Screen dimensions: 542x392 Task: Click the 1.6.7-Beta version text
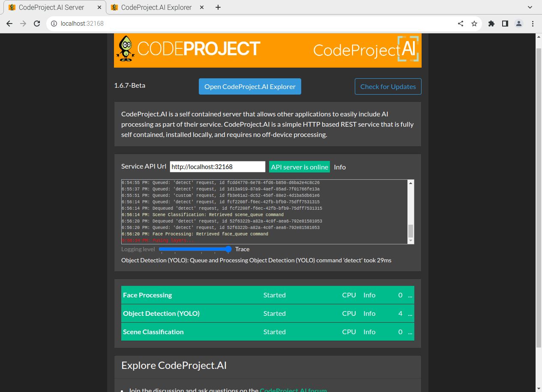(130, 86)
